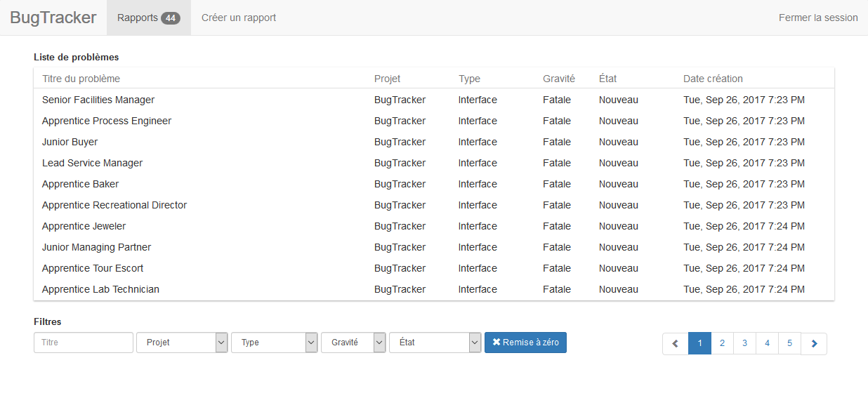This screenshot has width=868, height=405.
Task: Open the Rapports tab
Action: 138,18
